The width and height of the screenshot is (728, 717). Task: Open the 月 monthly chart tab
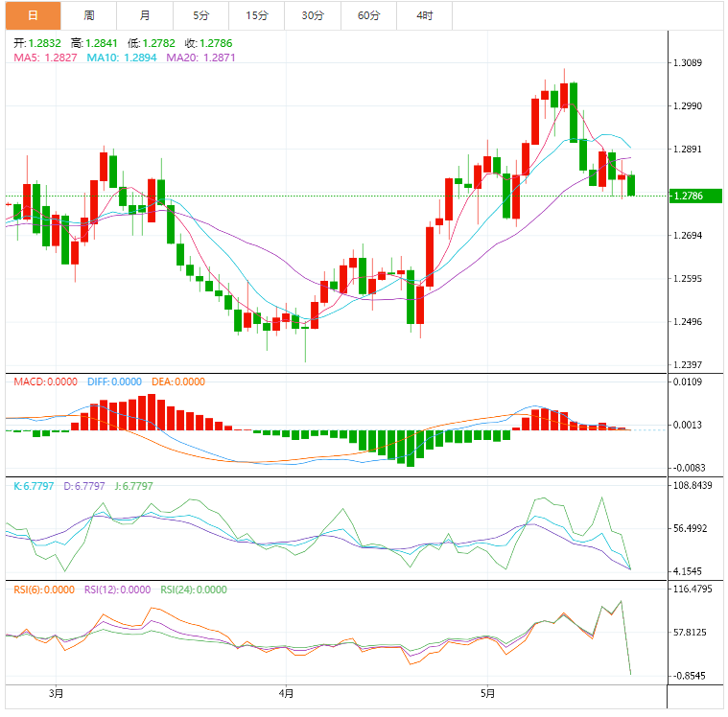click(144, 15)
